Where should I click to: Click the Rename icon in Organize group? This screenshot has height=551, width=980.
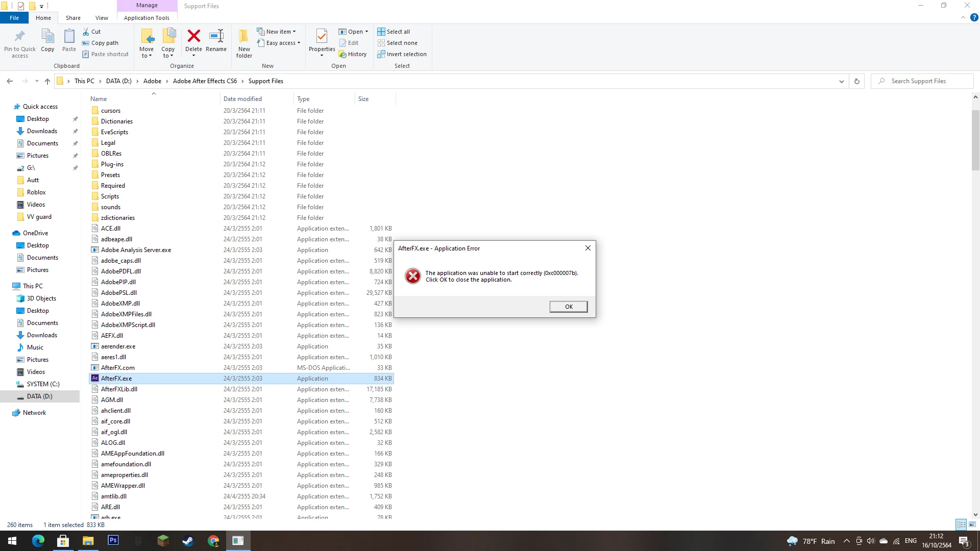pos(216,37)
